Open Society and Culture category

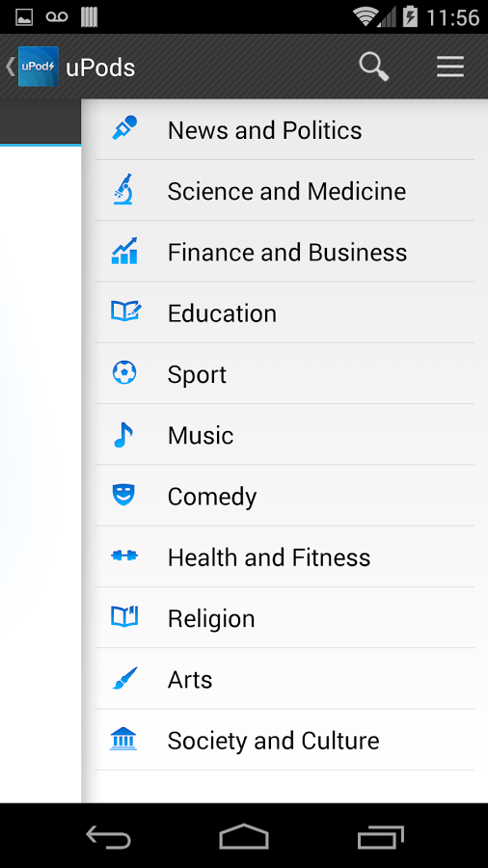click(x=285, y=740)
